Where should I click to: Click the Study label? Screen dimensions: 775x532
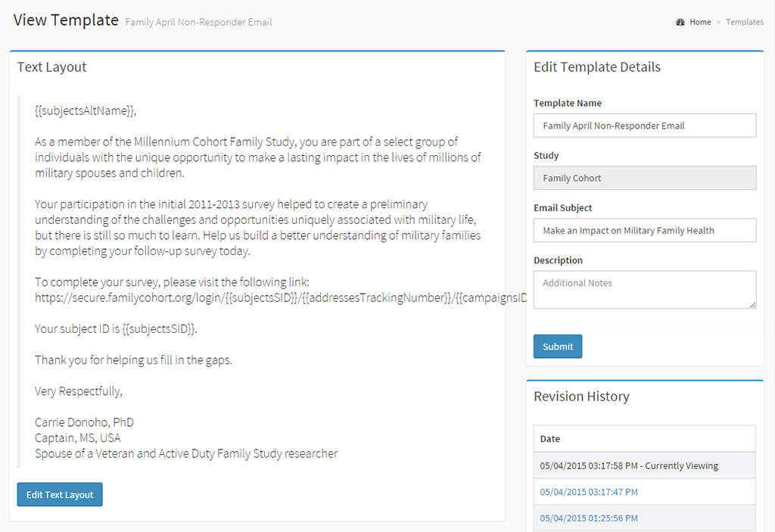[546, 155]
